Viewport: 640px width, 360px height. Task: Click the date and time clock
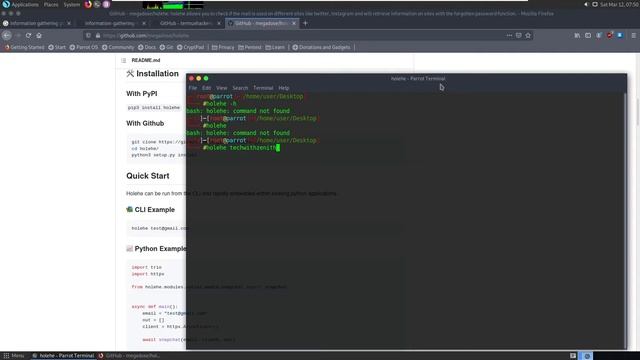[619, 4]
